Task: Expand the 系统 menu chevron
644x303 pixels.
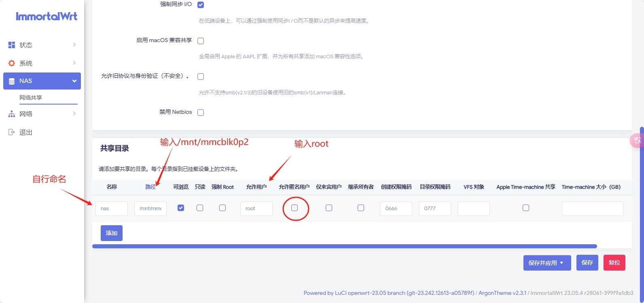Action: [x=74, y=63]
